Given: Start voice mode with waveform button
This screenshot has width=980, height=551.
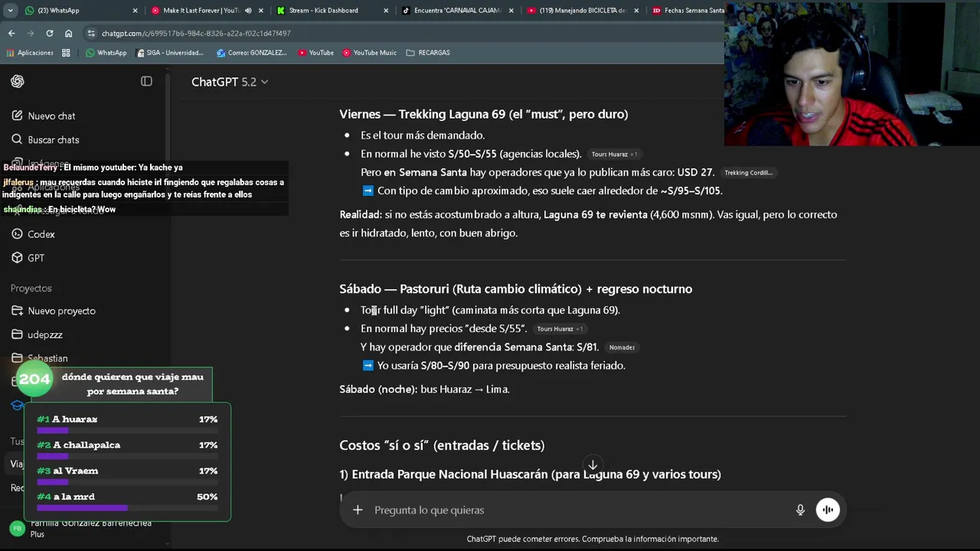Looking at the screenshot, I should (828, 510).
